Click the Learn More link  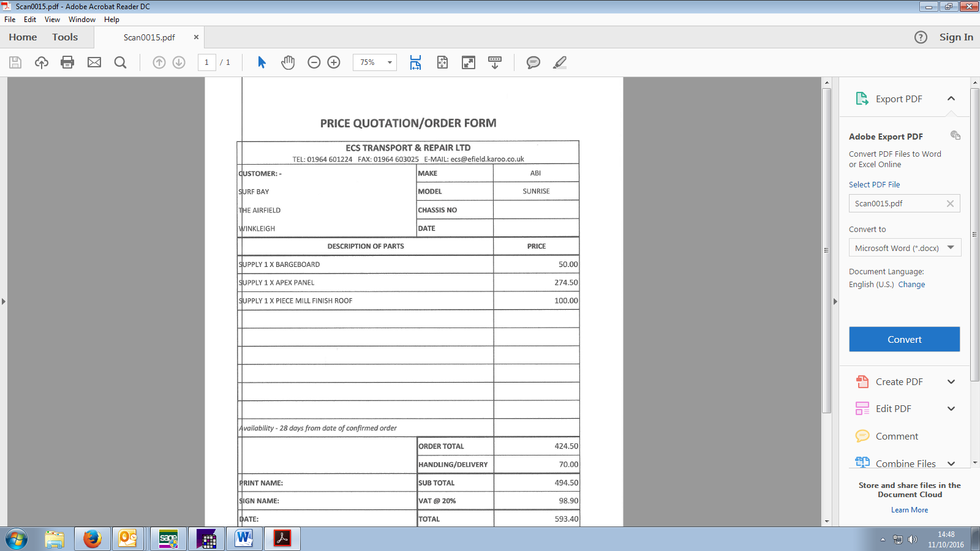click(x=910, y=510)
